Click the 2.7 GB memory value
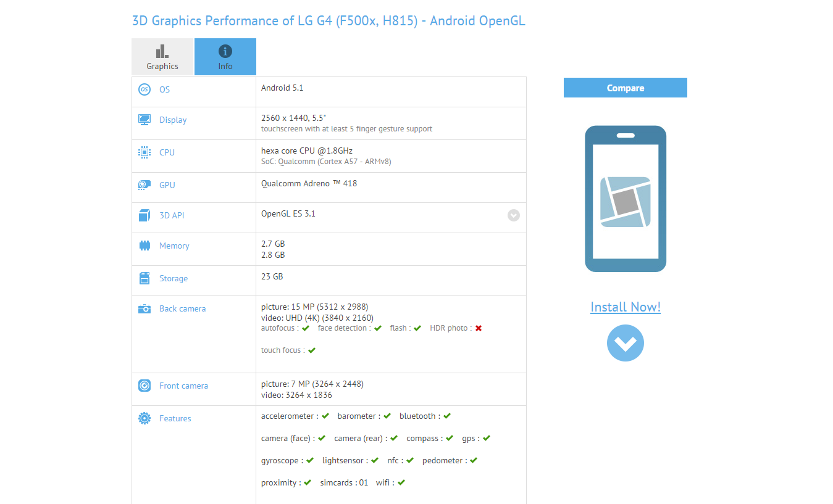This screenshot has width=833, height=504. 273,244
